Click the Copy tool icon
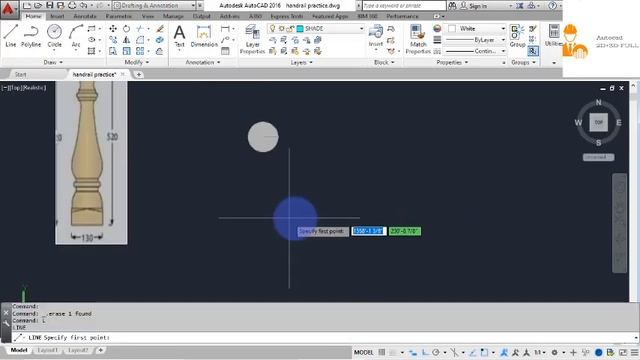640x360 pixels. pyautogui.click(x=113, y=40)
